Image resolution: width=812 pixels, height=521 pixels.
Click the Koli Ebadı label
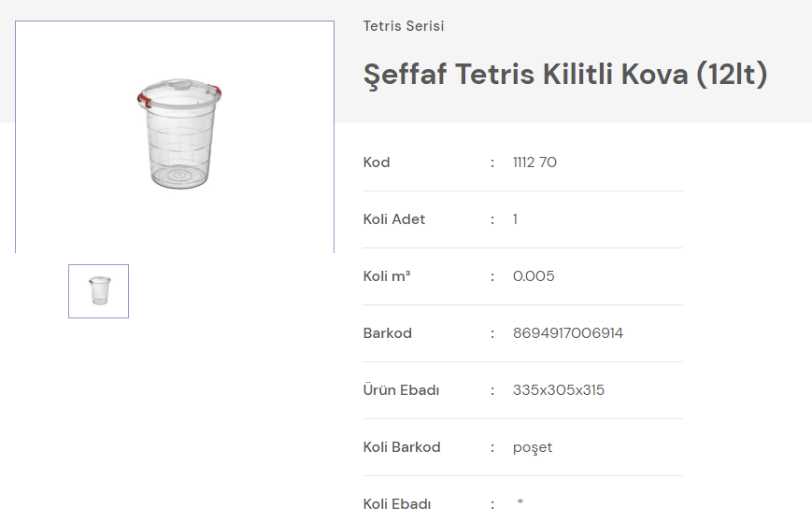pyautogui.click(x=397, y=504)
